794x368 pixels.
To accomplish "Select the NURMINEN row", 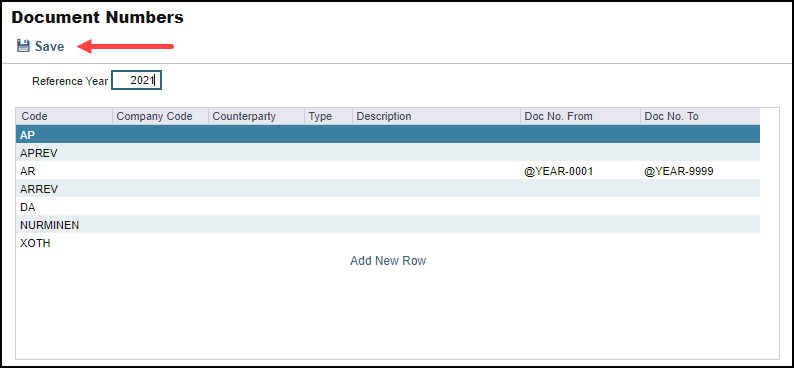I will (x=388, y=225).
